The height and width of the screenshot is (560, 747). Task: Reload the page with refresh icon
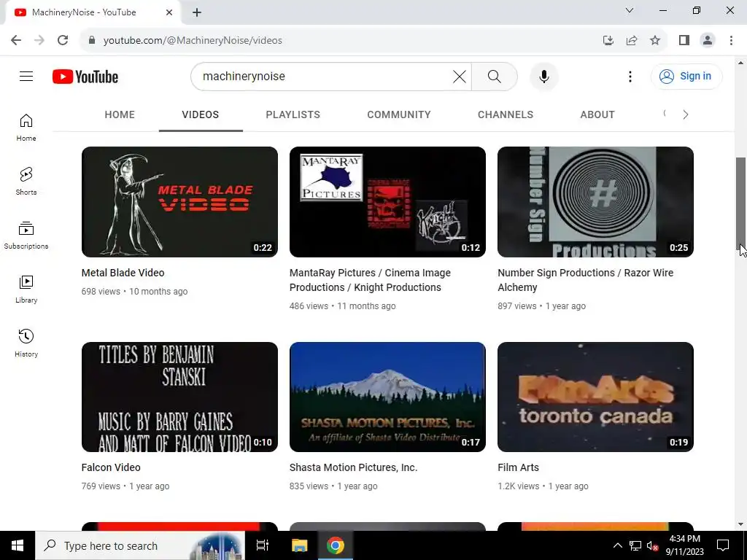[x=63, y=40]
